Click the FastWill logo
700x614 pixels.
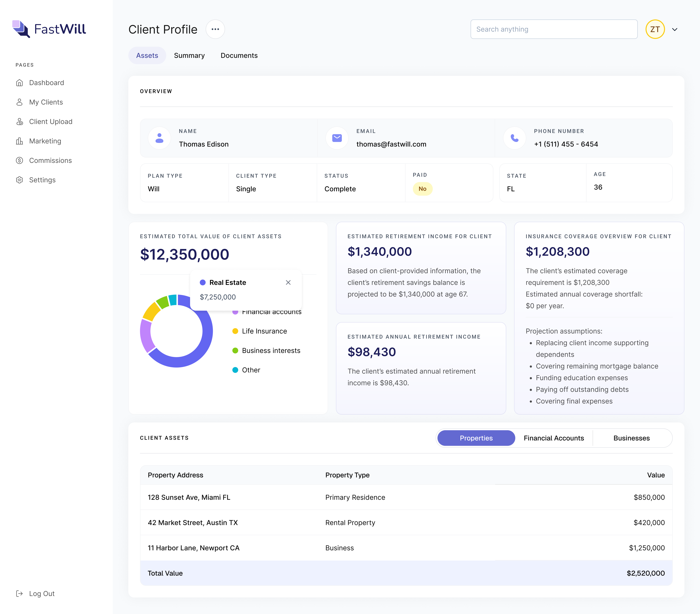pos(49,29)
